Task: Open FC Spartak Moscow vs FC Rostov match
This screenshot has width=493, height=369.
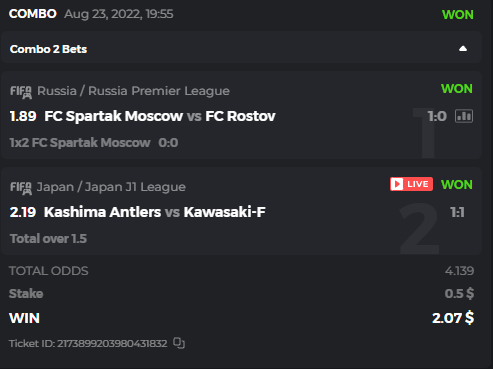Action: click(x=160, y=116)
